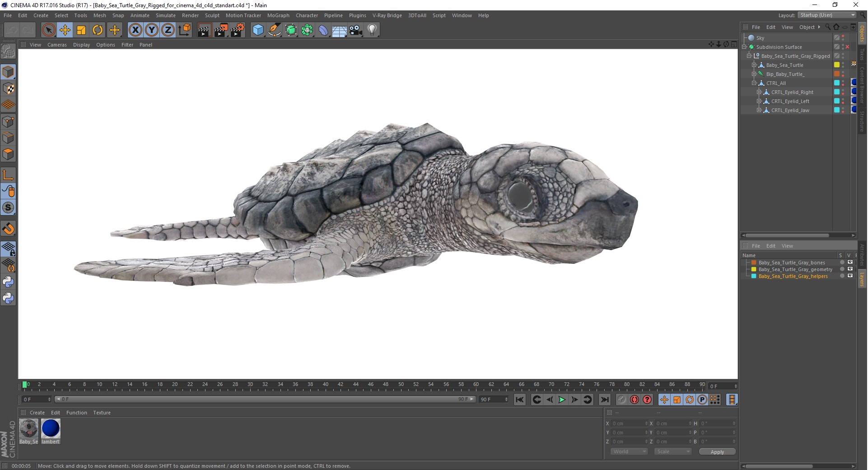Open the Camera object icon
868x470 pixels.
pyautogui.click(x=356, y=30)
